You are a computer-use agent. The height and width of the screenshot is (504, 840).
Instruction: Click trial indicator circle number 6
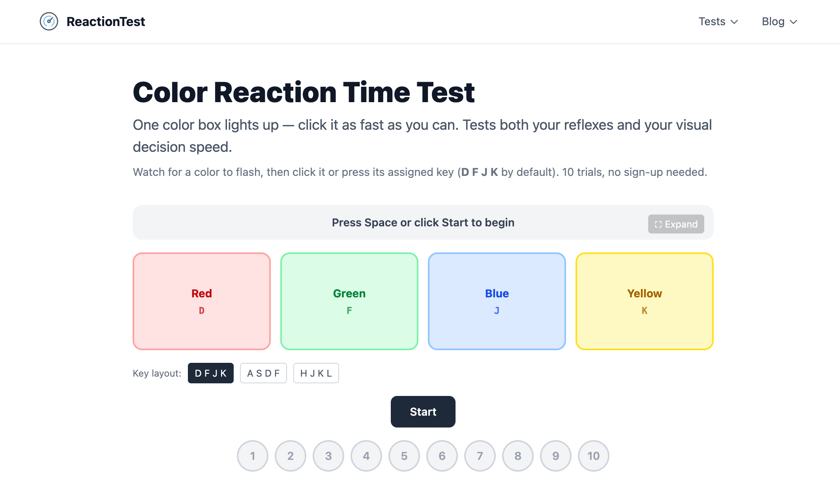tap(442, 456)
